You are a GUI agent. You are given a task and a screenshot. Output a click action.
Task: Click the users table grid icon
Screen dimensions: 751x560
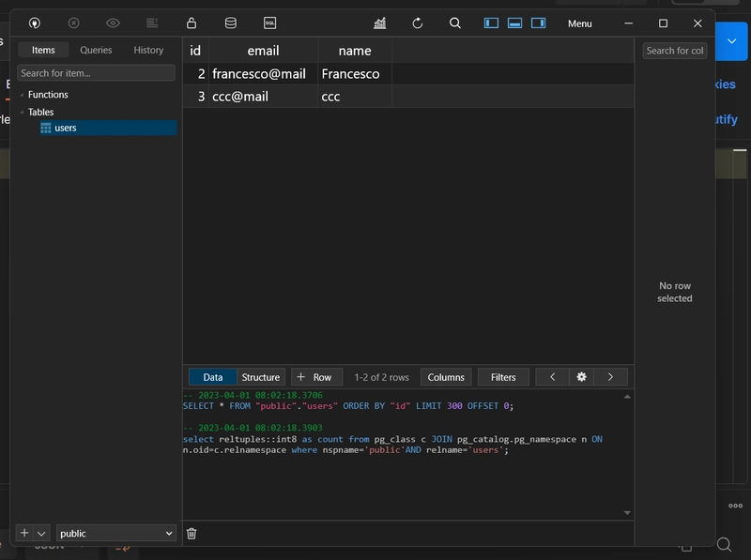[46, 128]
